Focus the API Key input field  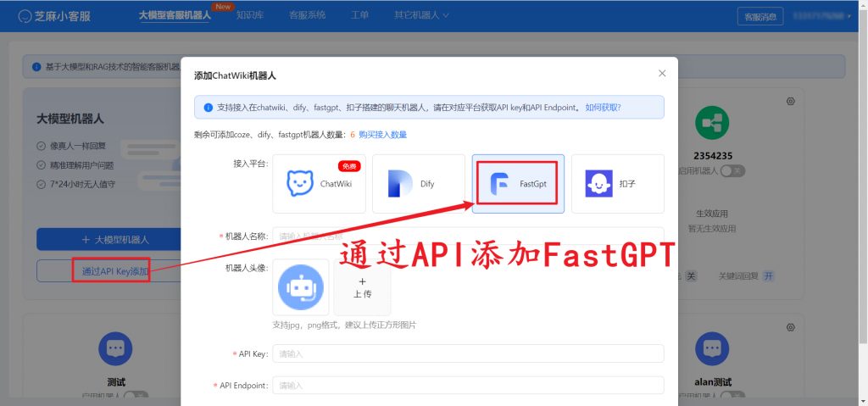468,353
